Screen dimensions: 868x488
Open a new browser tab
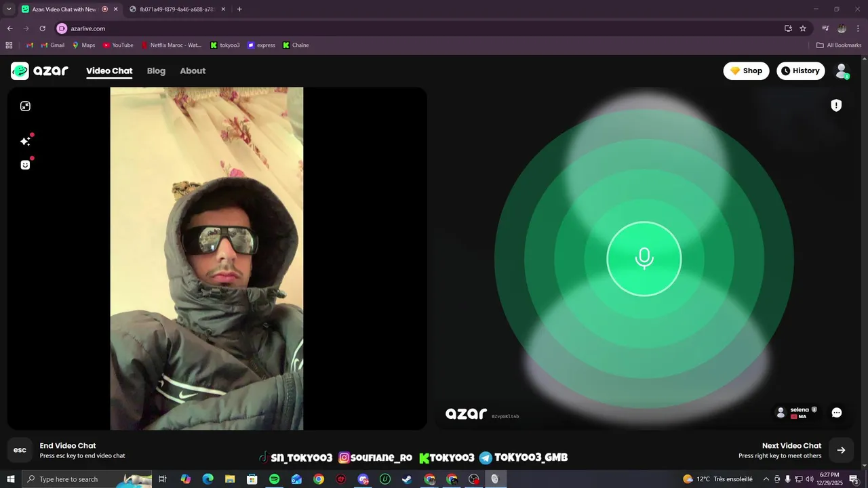(239, 9)
